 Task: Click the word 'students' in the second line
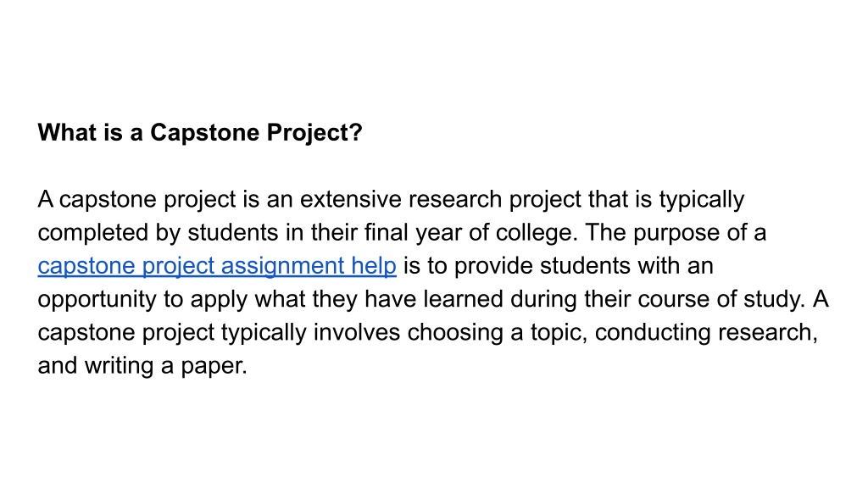233,233
